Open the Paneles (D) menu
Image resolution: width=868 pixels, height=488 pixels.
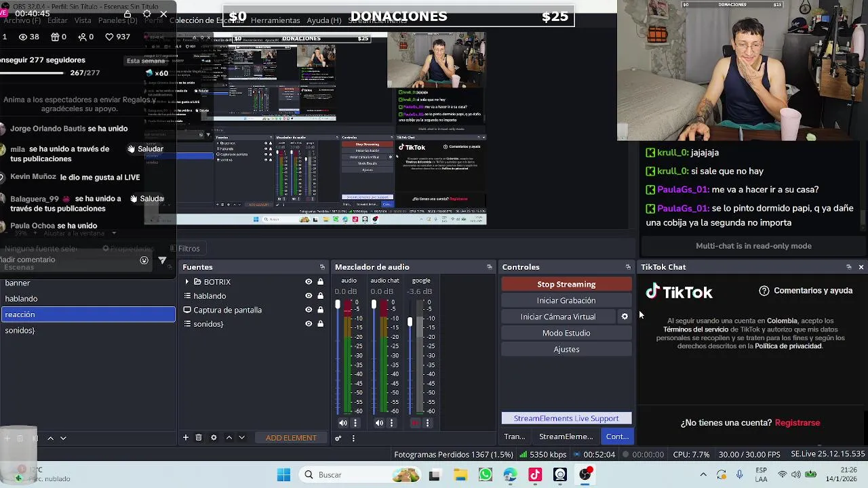[118, 20]
